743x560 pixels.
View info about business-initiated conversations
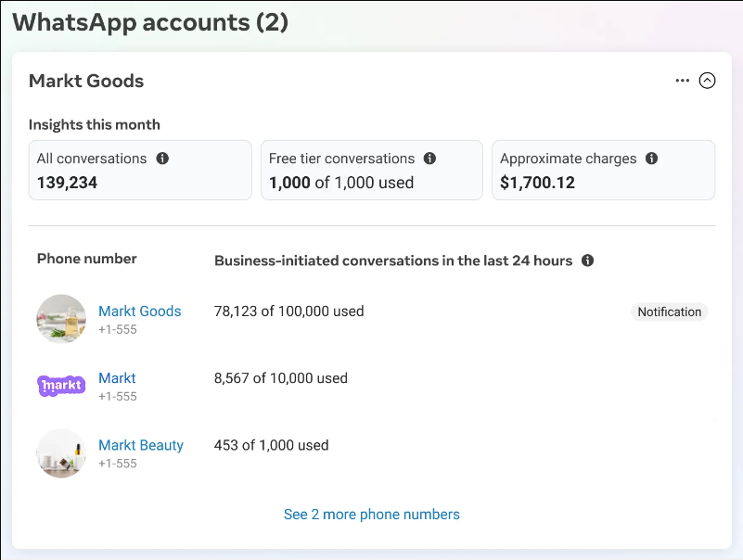[x=587, y=261]
